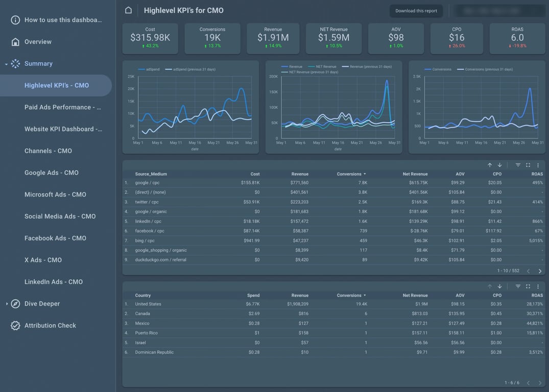Image resolution: width=549 pixels, height=392 pixels.
Task: Sort descending with down arrow in Country table
Action: pyautogui.click(x=499, y=286)
